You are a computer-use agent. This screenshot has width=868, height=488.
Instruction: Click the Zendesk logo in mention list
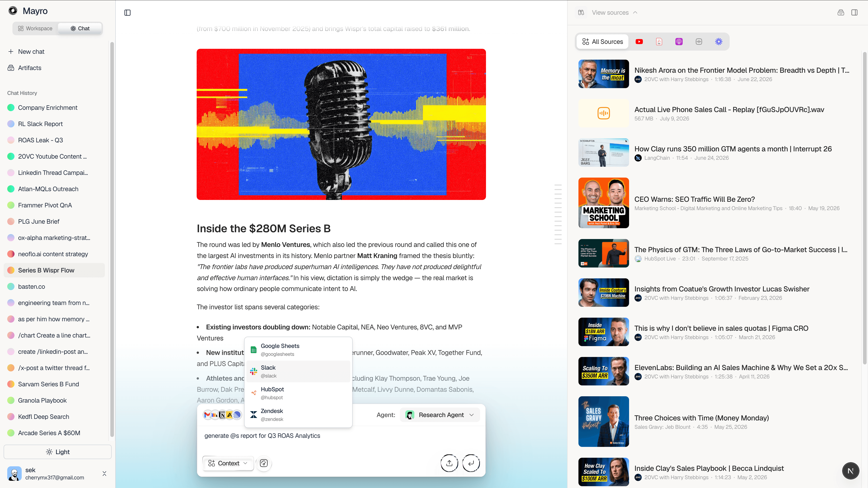254,415
